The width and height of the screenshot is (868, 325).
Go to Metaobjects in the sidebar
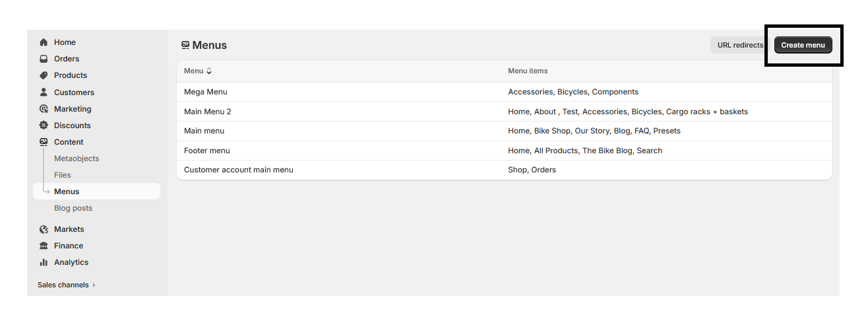point(77,159)
